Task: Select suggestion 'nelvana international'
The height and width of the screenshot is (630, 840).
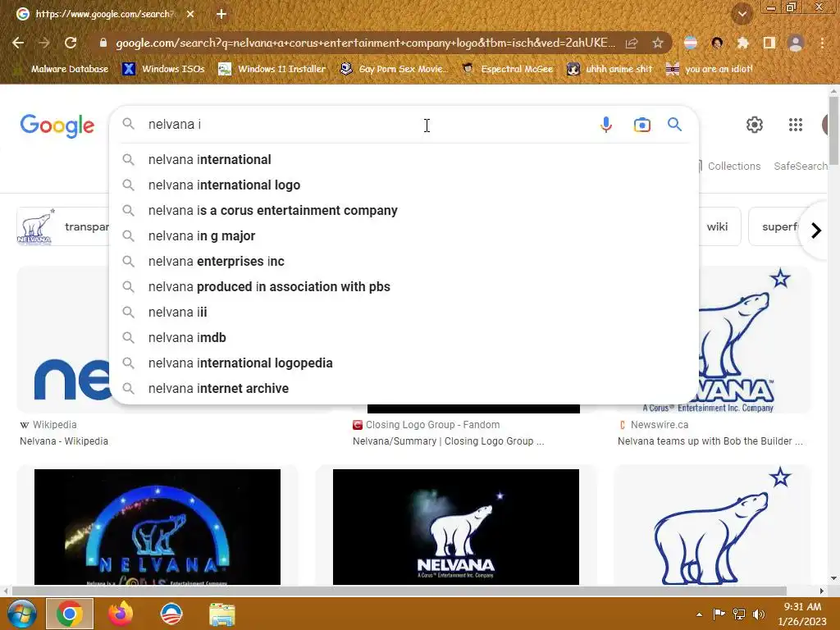Action: point(404,160)
